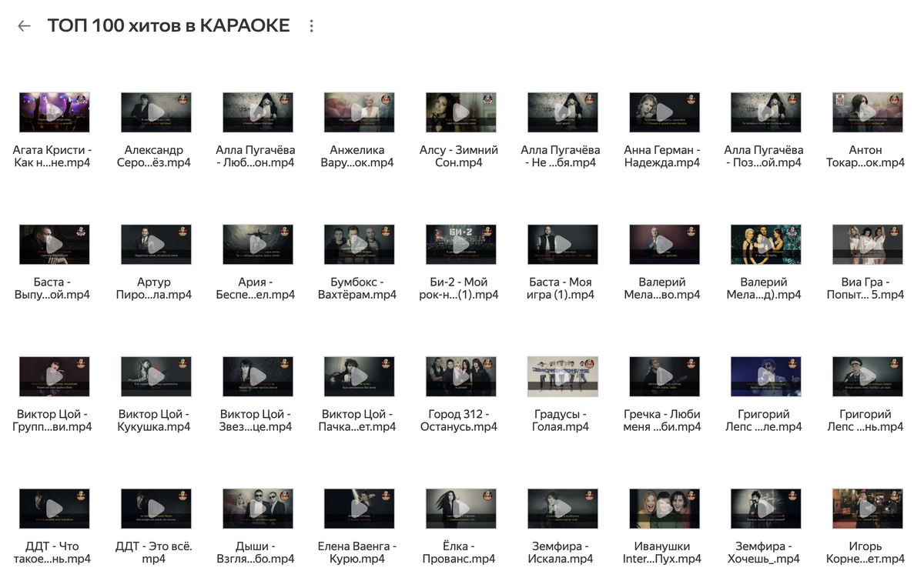
Task: Open the Градусы - Голая.mp4 thumbnail
Action: point(562,376)
